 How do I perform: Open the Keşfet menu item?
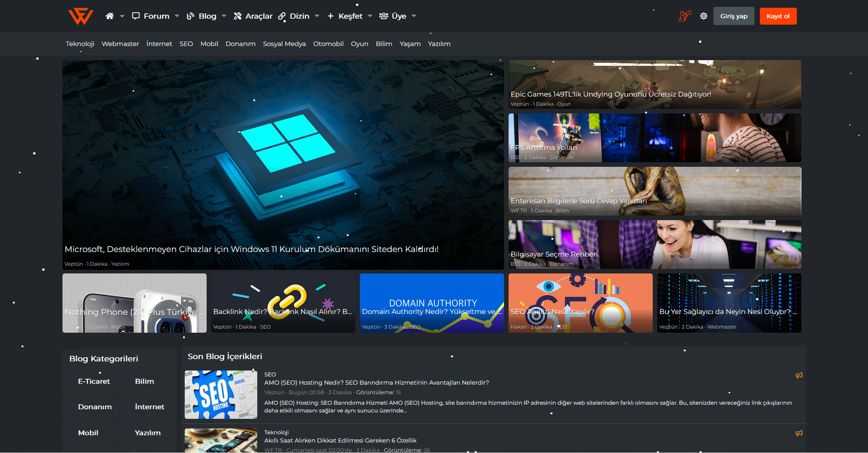350,16
